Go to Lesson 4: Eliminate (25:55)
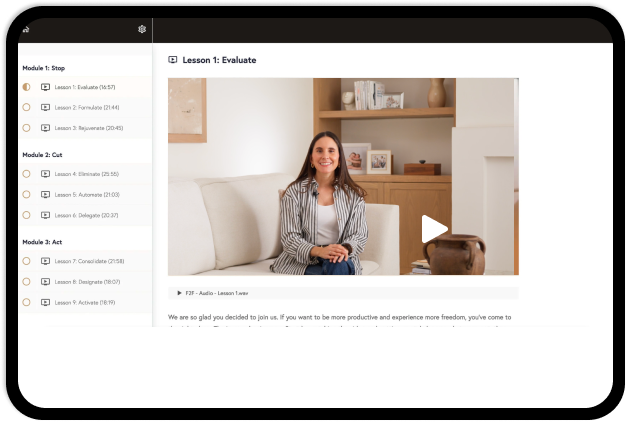 pos(86,174)
